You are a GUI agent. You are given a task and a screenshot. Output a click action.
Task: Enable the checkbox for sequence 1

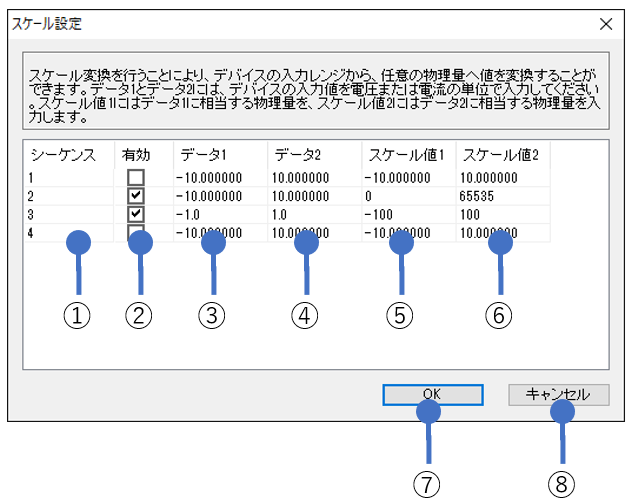point(136,177)
